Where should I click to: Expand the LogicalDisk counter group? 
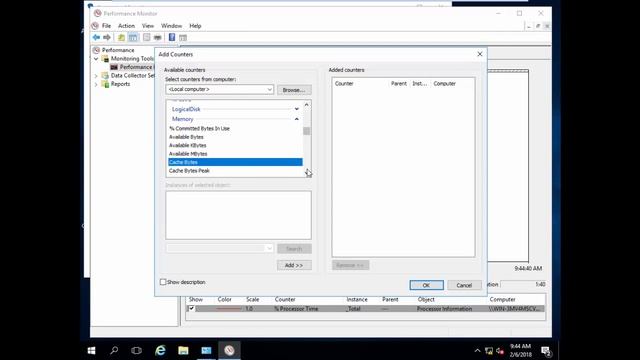click(296, 109)
